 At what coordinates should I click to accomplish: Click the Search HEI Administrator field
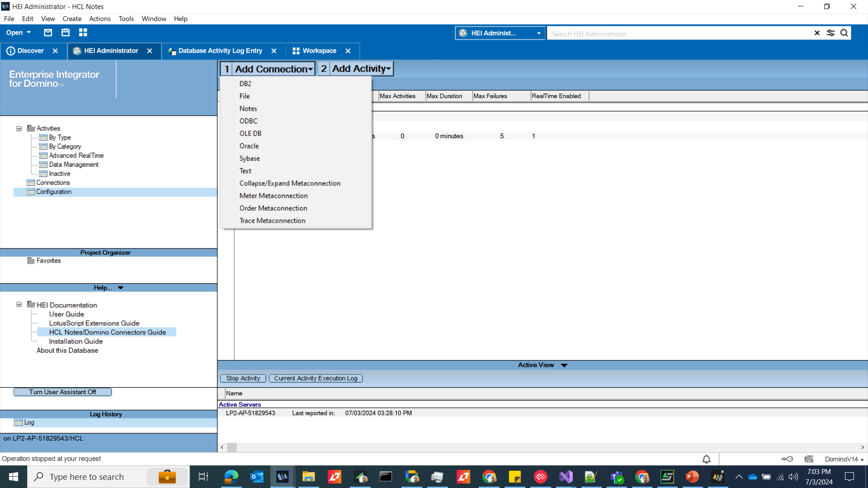(678, 33)
